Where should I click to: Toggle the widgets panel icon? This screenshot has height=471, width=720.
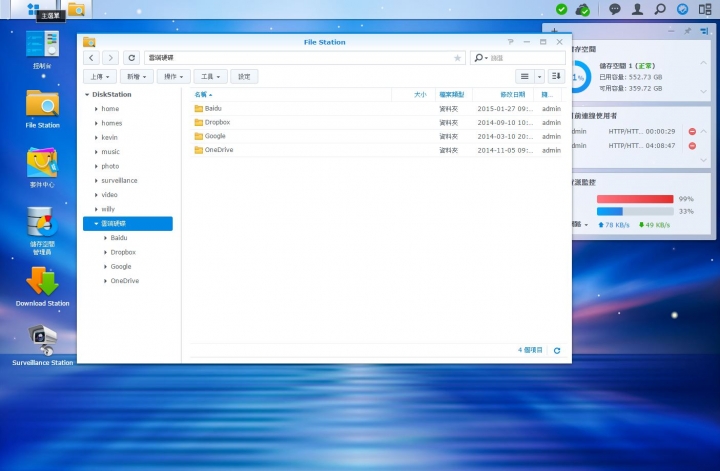[x=705, y=9]
